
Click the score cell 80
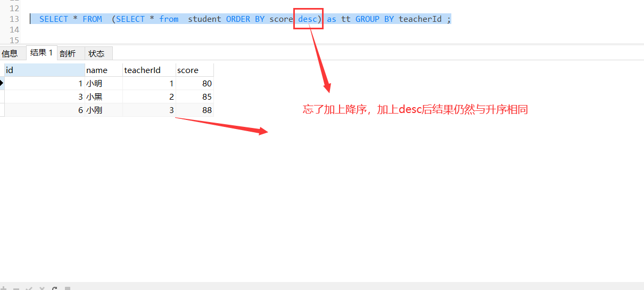(195, 84)
